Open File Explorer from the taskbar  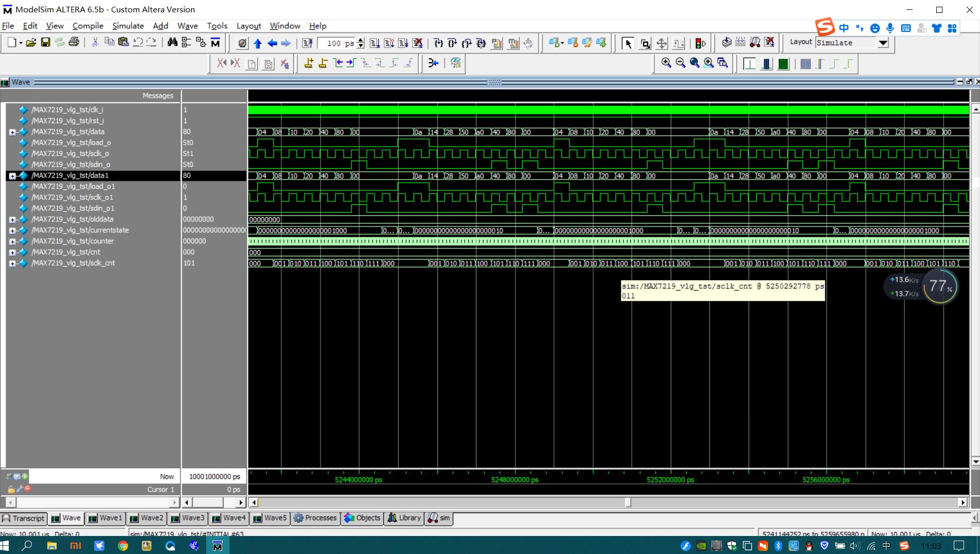[x=51, y=546]
